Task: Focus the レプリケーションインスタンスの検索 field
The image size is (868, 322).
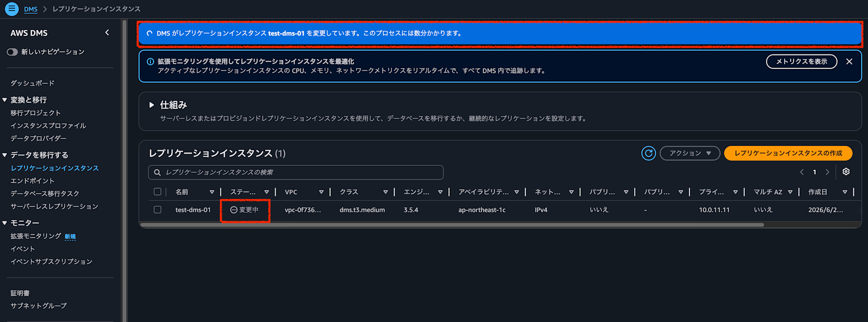Action: [296, 172]
